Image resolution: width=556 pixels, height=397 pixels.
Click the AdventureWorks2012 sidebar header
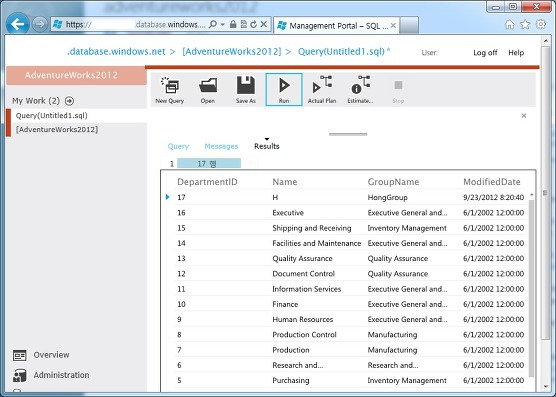click(x=76, y=75)
